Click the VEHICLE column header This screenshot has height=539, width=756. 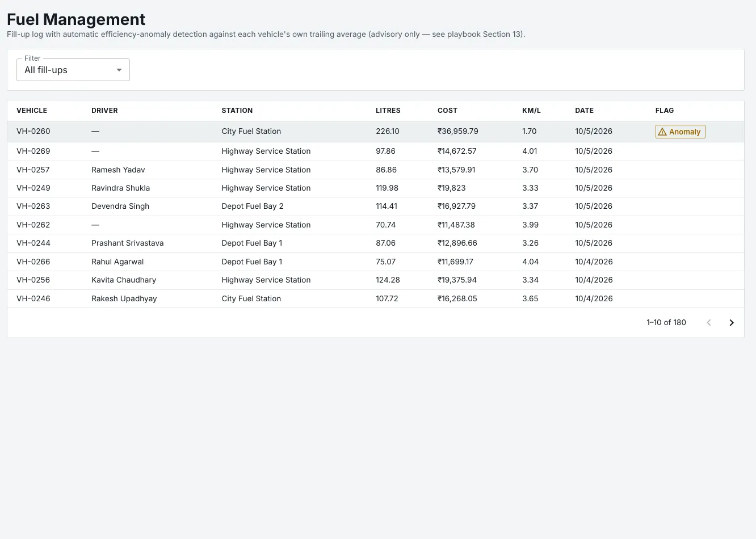click(32, 111)
